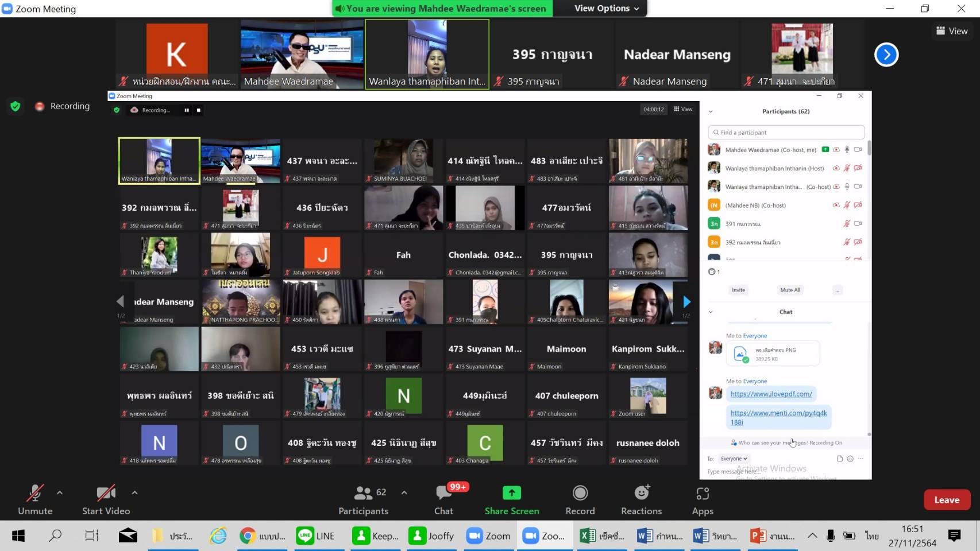The width and height of the screenshot is (980, 551).
Task: Toggle 391 participant camera icon
Action: point(858,223)
